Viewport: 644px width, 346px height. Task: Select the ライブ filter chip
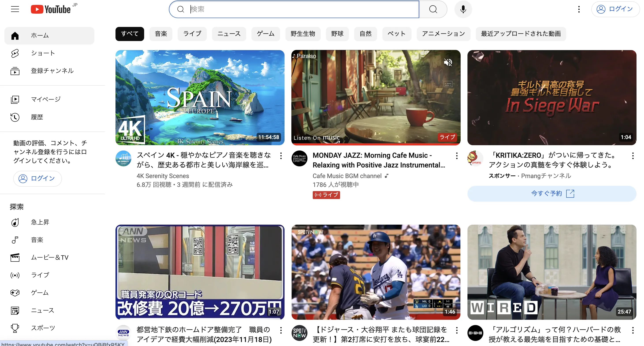click(x=192, y=34)
